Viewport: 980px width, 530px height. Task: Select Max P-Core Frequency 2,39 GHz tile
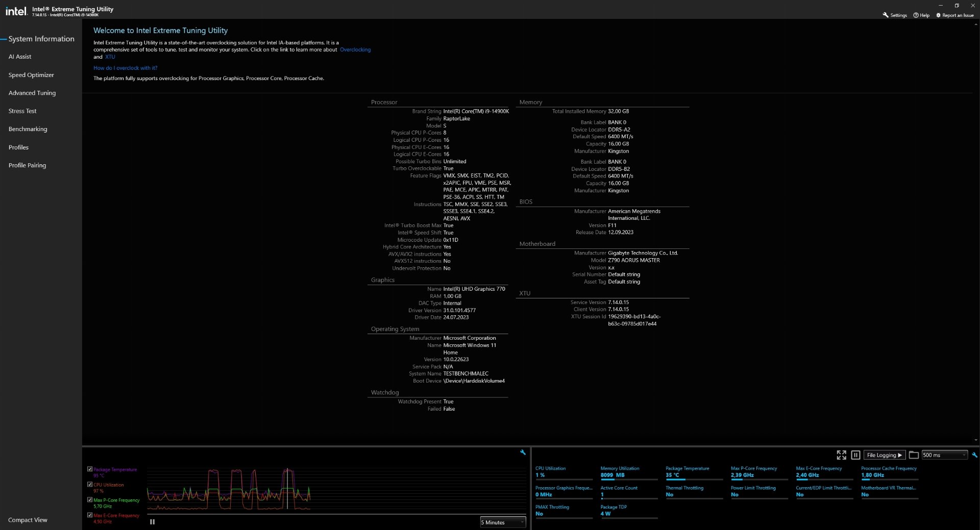point(759,472)
